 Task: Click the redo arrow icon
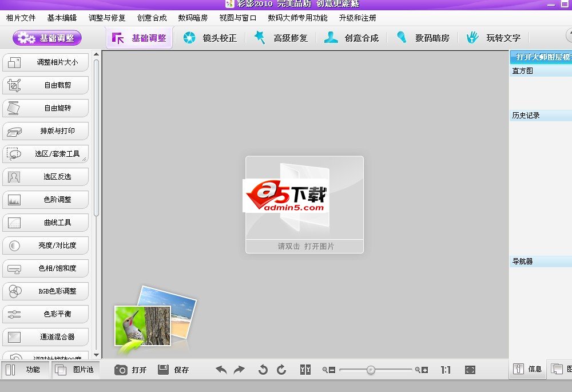tap(239, 370)
